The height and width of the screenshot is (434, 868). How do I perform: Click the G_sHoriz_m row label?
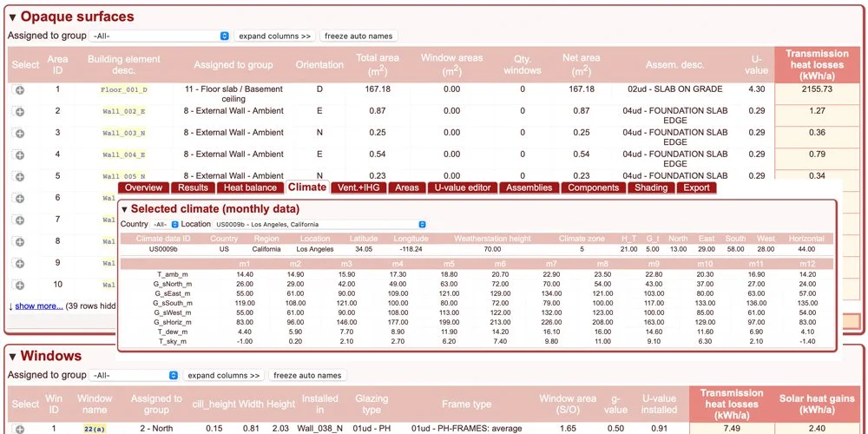[x=173, y=322]
